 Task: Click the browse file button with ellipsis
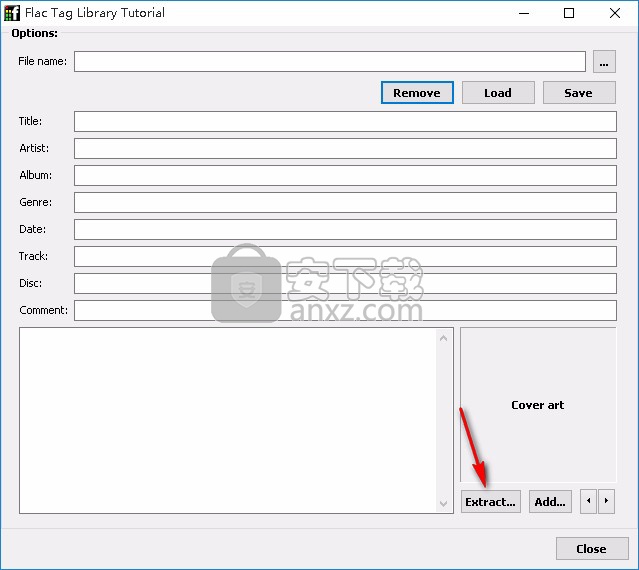coord(604,62)
